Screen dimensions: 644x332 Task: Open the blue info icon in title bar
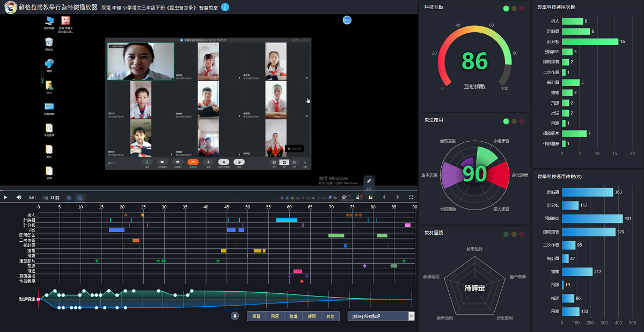point(225,7)
